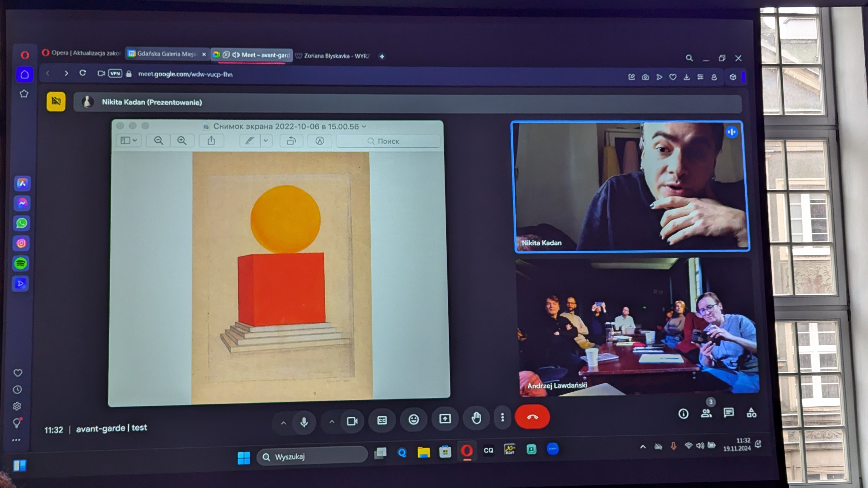Open meeting details info icon
Image resolution: width=868 pixels, height=488 pixels.
tap(683, 414)
